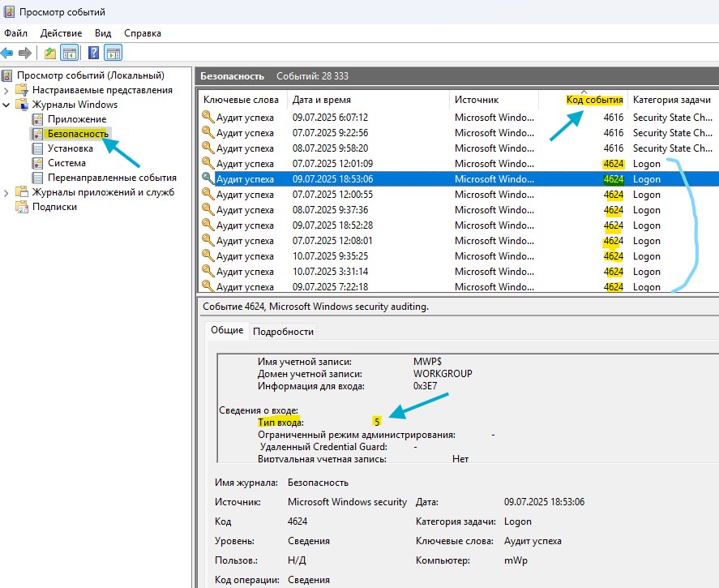Click the Перенаправленные события log icon
The height and width of the screenshot is (588, 719).
click(x=37, y=178)
